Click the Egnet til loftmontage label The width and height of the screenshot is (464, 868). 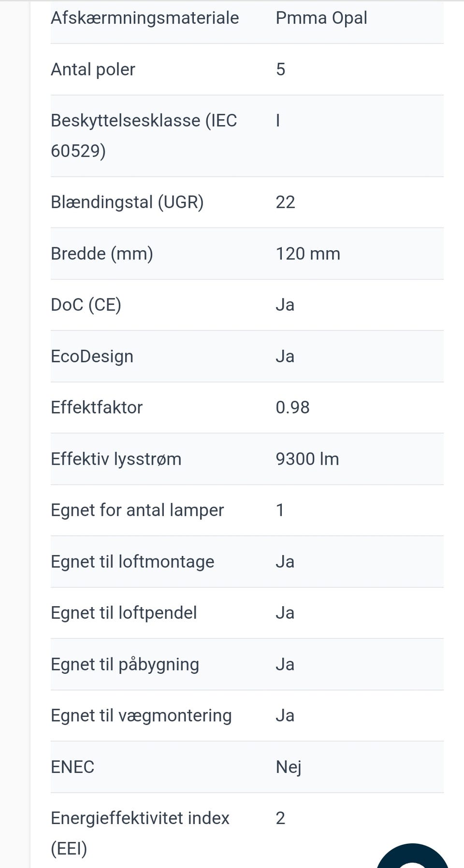(x=132, y=562)
